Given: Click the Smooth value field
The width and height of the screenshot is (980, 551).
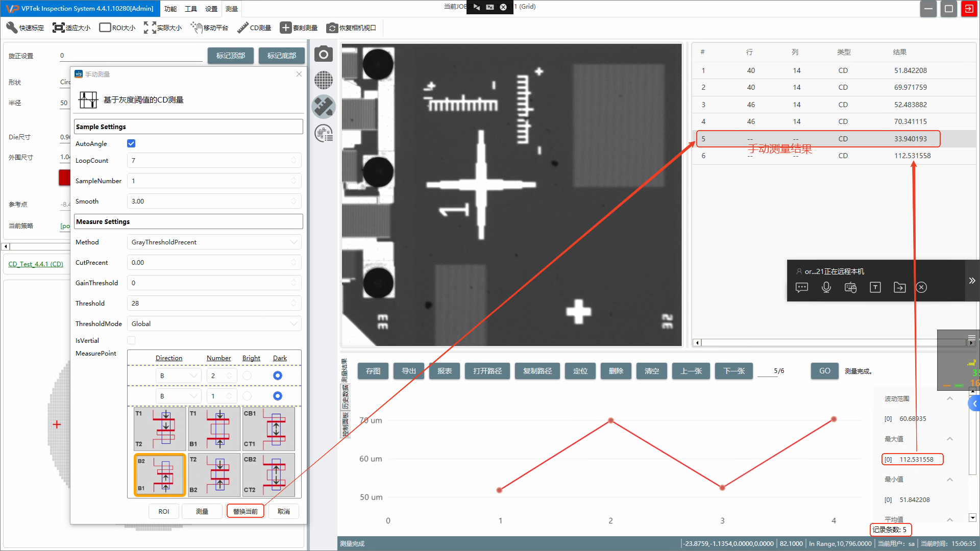Looking at the screenshot, I should (214, 202).
